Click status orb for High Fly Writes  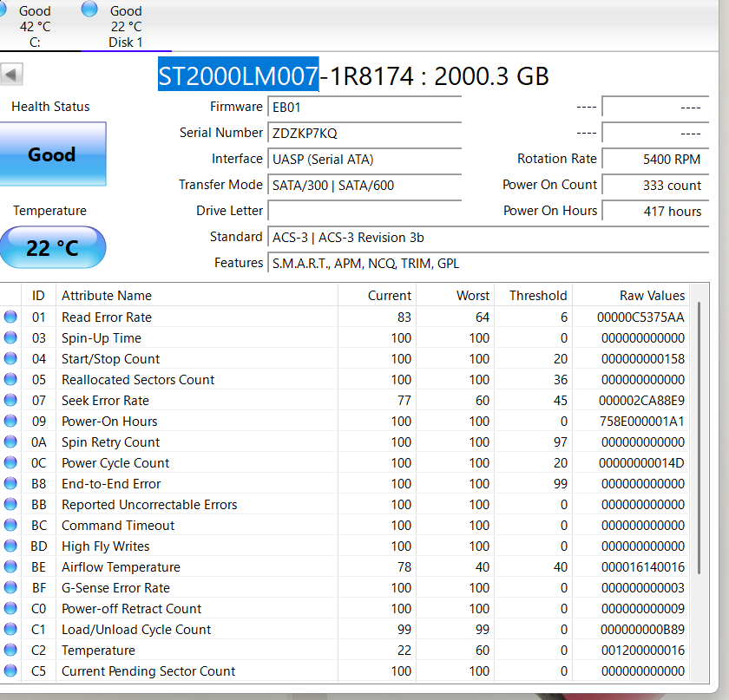[x=10, y=546]
